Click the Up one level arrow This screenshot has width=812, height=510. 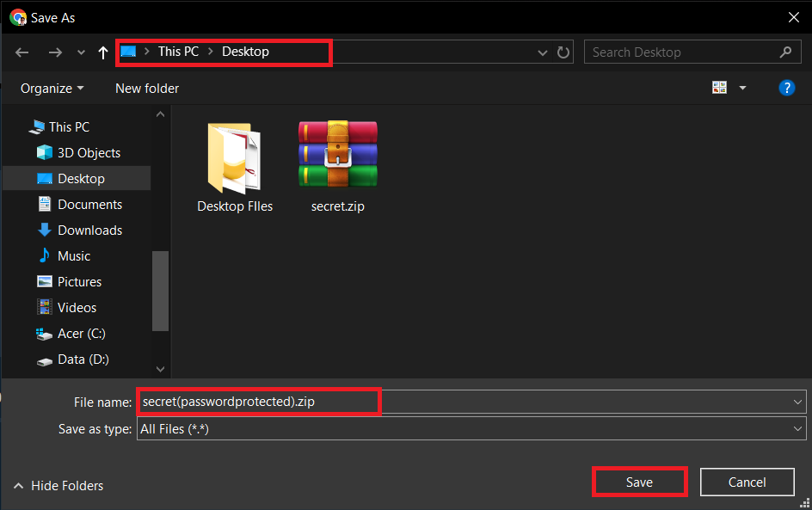click(103, 52)
